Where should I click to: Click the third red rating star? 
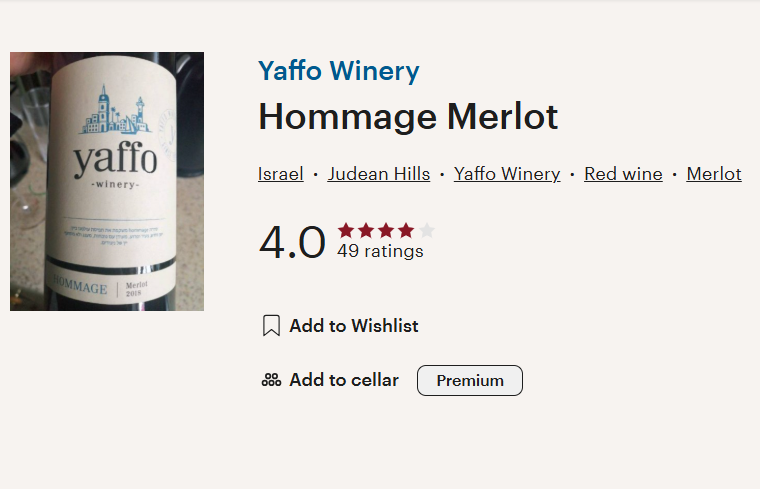386,230
